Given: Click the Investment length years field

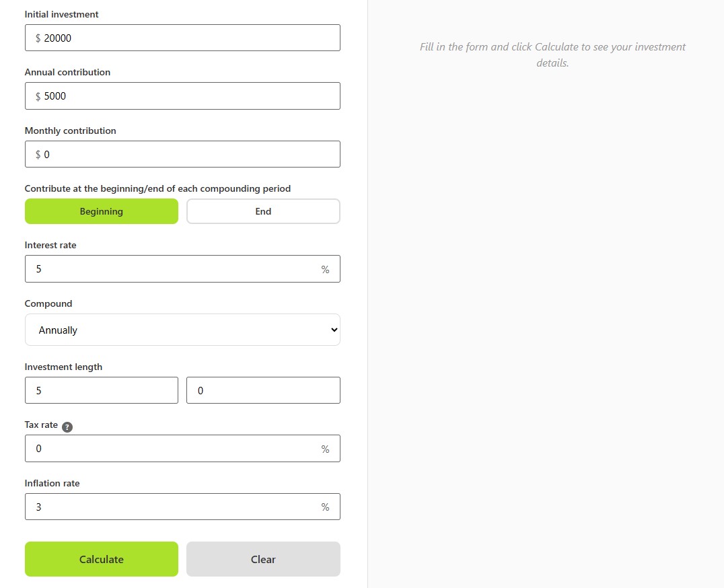Looking at the screenshot, I should [x=101, y=390].
